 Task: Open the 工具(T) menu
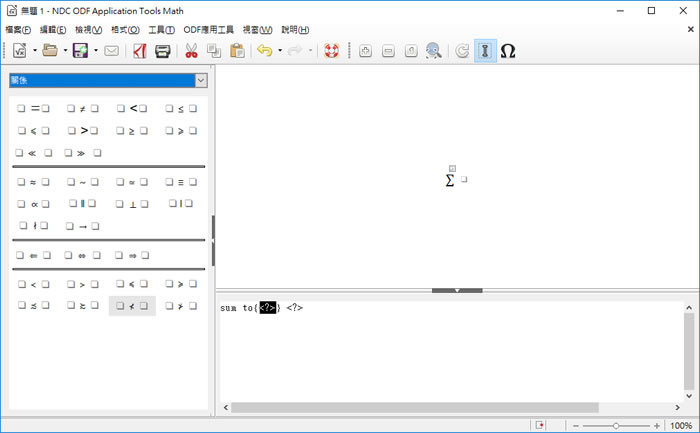tap(161, 30)
